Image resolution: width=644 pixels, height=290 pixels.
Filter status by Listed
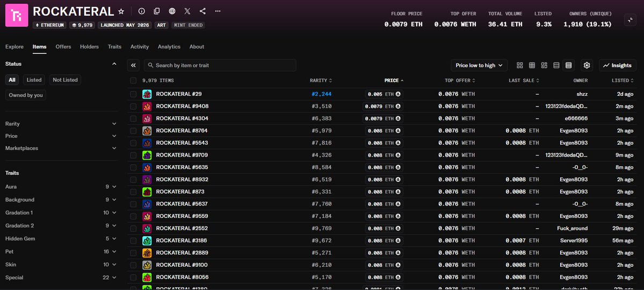coord(34,80)
